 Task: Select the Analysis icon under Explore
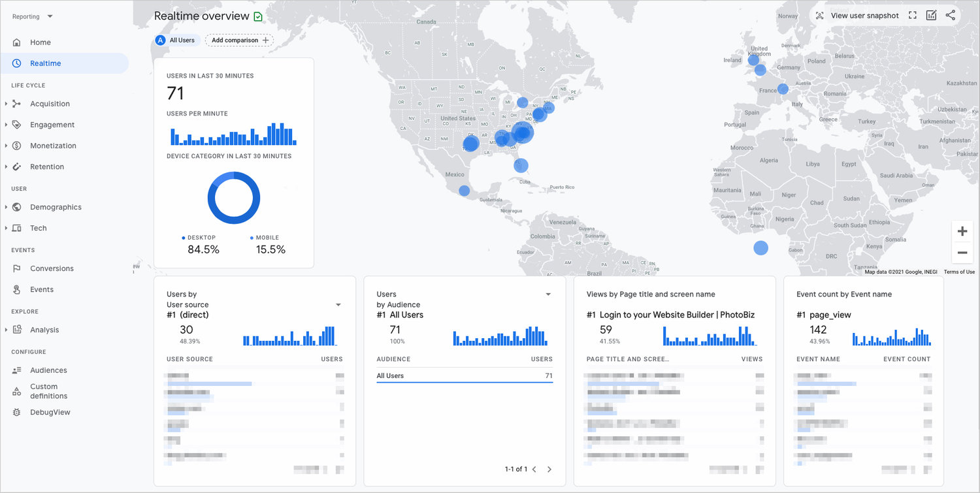18,330
